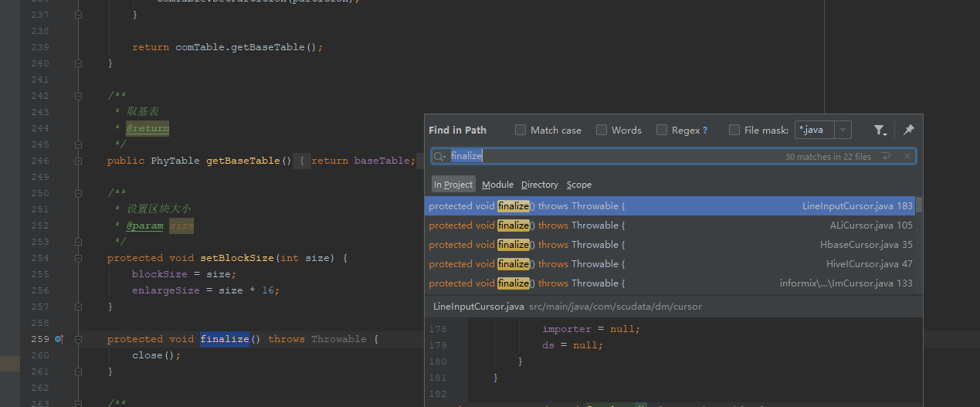
Task: Toggle the Regex checkbox
Action: pos(662,131)
